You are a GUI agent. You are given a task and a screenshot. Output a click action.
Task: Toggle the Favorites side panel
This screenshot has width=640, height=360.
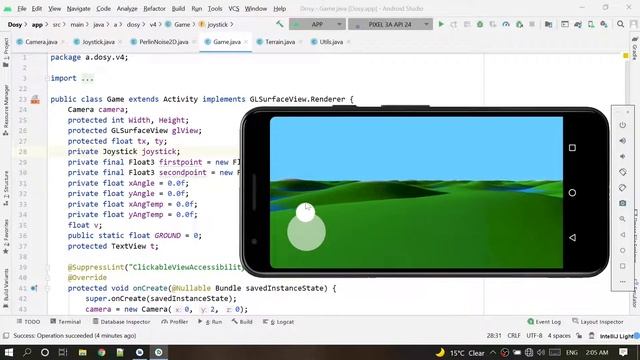[6, 237]
